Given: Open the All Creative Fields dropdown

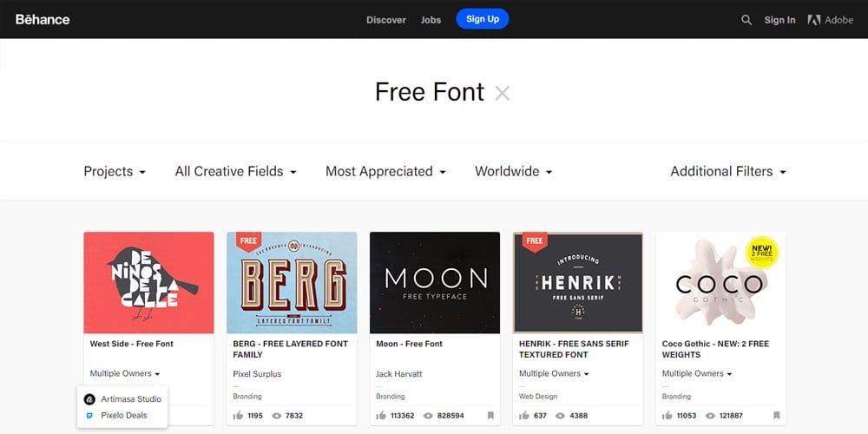Looking at the screenshot, I should tap(236, 172).
